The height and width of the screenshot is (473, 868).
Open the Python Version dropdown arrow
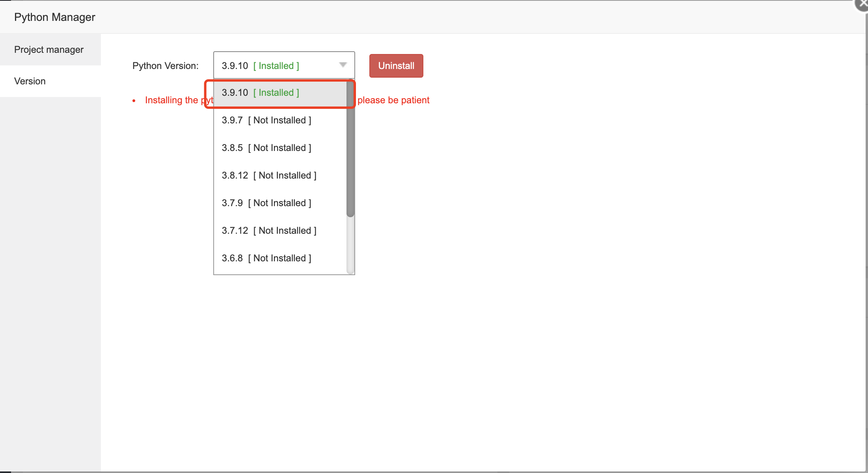(343, 65)
